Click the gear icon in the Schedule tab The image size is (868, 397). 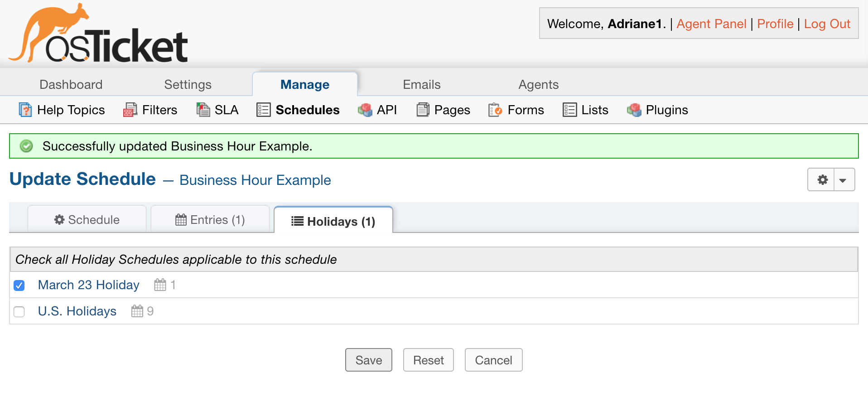(x=59, y=220)
